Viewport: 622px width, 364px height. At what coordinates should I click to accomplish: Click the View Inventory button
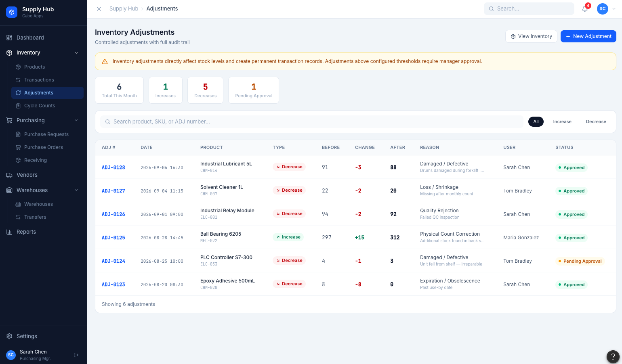[531, 36]
